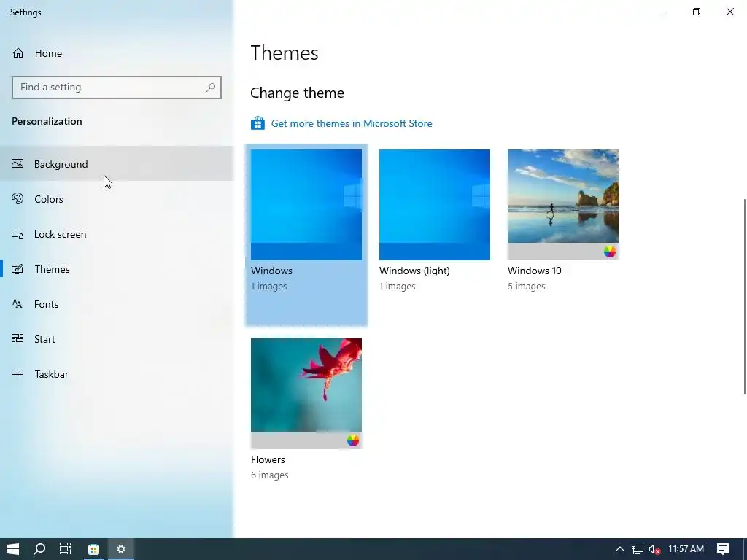Click the magnifier icon in Find a setting box

(211, 87)
